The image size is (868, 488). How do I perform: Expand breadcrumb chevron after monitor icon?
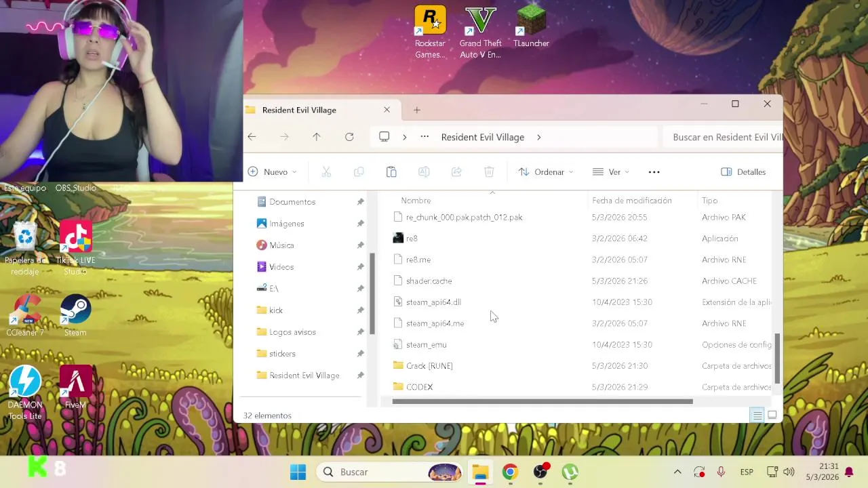[x=405, y=137]
